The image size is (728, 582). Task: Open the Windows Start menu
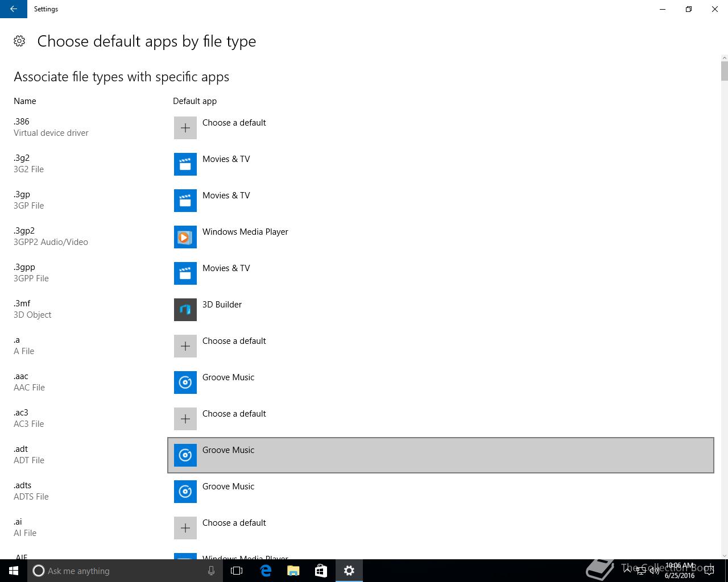point(14,571)
